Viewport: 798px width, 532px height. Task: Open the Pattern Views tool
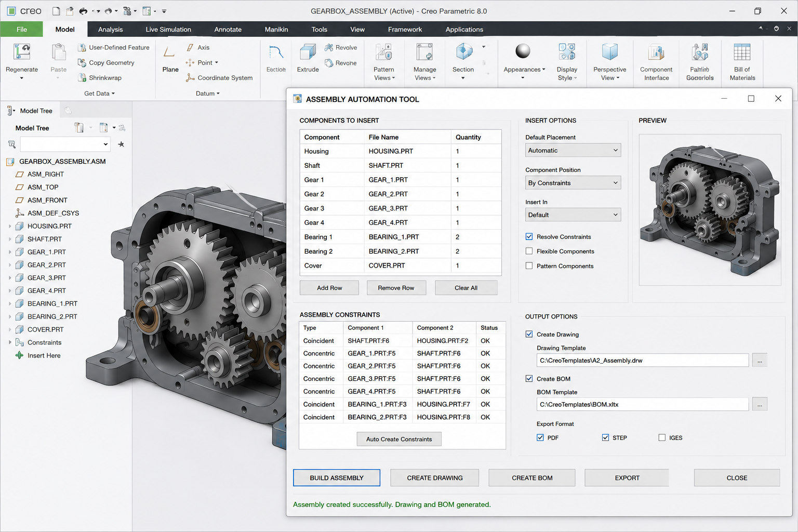tap(384, 62)
